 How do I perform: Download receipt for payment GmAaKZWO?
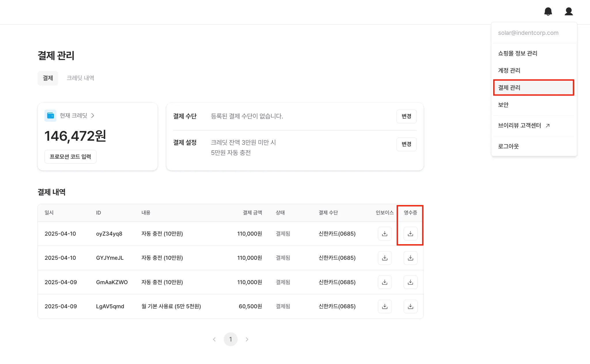pyautogui.click(x=410, y=282)
